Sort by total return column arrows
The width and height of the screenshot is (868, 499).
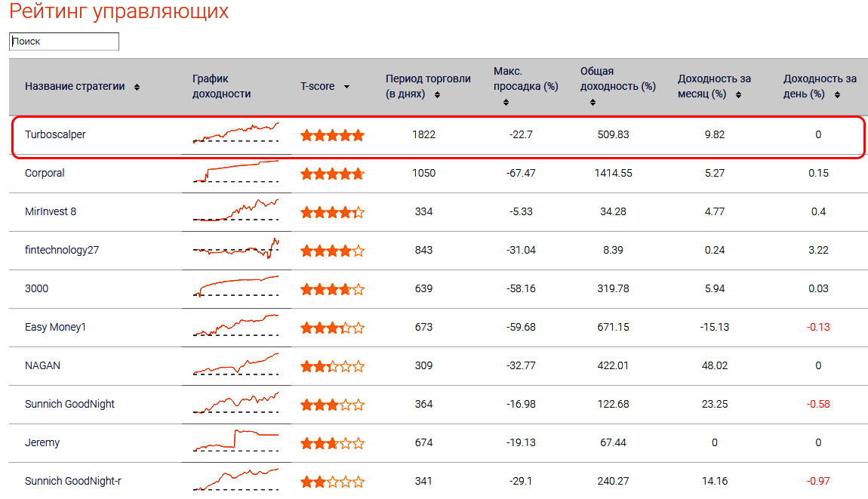point(593,102)
